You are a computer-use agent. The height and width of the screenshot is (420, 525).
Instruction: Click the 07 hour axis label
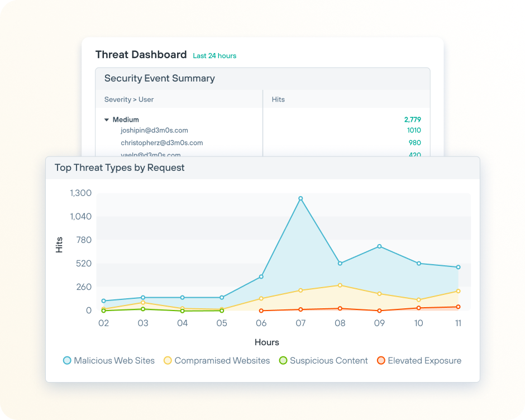pos(300,323)
